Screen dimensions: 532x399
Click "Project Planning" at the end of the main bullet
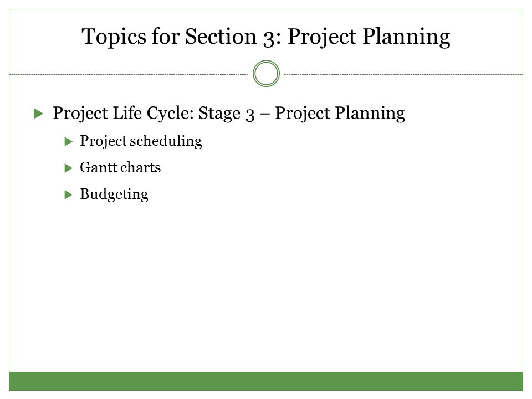[340, 113]
